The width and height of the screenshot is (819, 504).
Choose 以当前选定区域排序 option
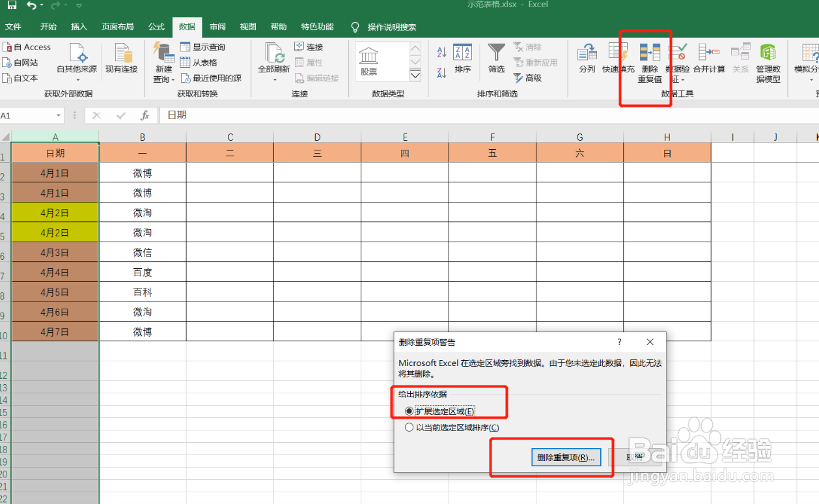[x=409, y=427]
